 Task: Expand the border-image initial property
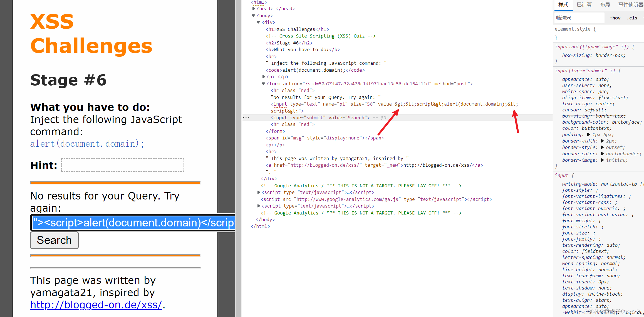(x=602, y=160)
